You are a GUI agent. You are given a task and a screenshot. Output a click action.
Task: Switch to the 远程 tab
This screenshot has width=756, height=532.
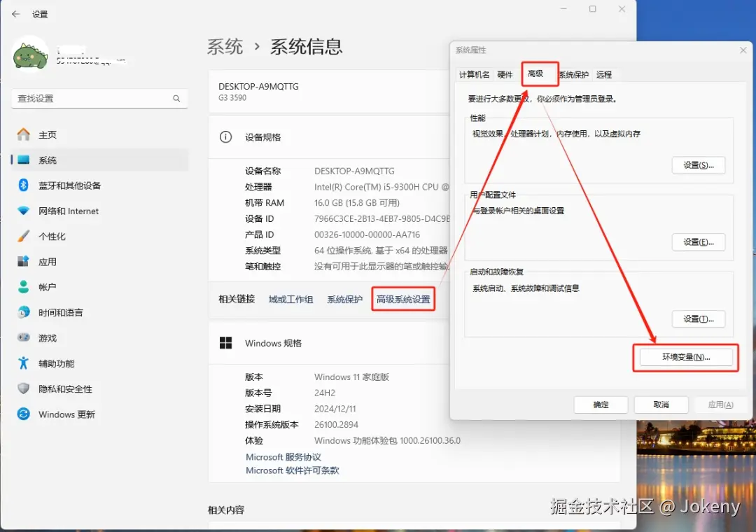tap(603, 75)
